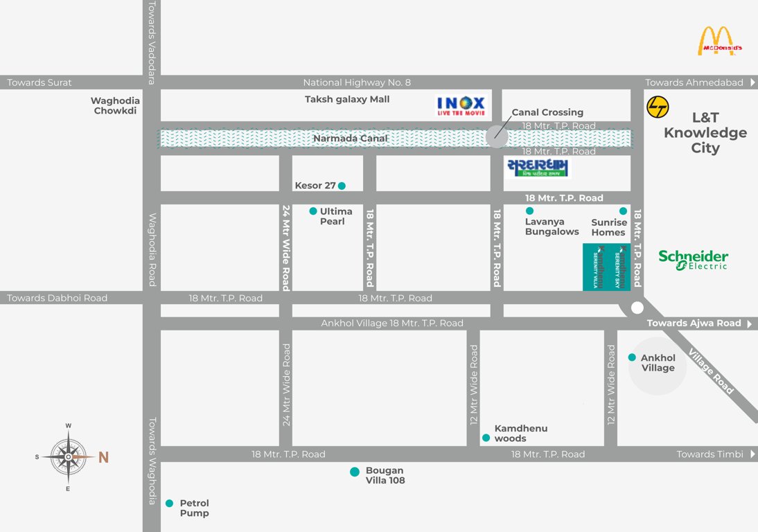Image resolution: width=758 pixels, height=532 pixels.
Task: Click the Canal Crossing gray circle marker
Action: coord(497,136)
